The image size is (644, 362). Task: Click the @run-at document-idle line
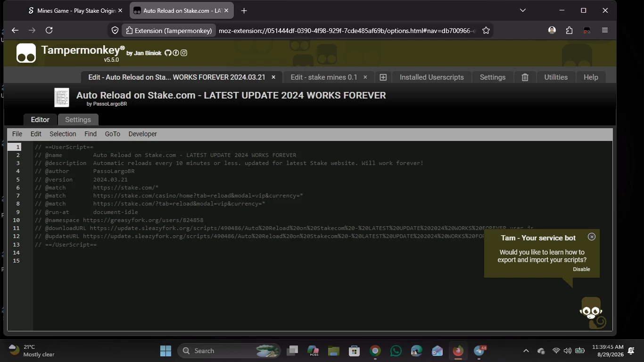86,212
